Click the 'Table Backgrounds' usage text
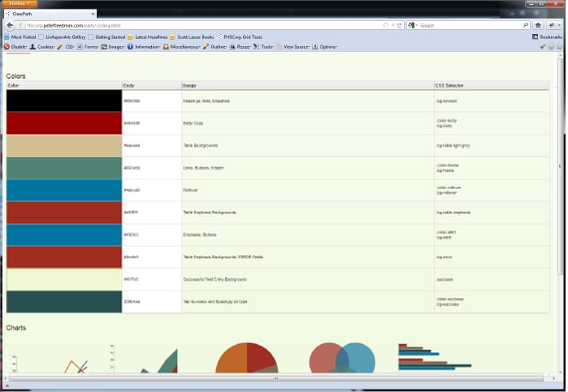Viewport: 568px width, 392px height. [x=201, y=145]
